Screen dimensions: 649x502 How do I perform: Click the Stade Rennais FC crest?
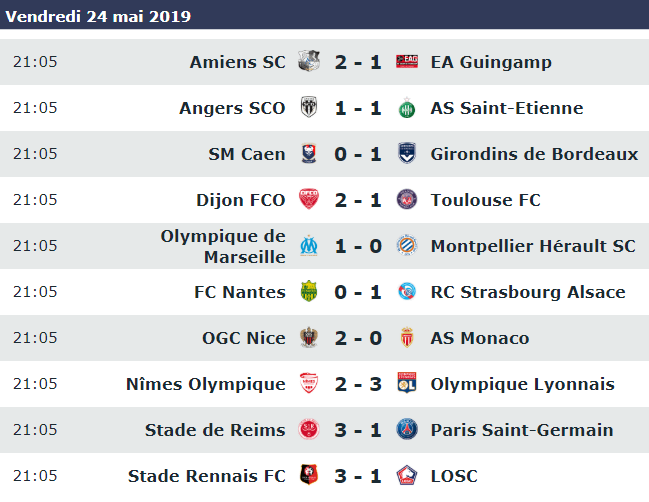tap(309, 475)
